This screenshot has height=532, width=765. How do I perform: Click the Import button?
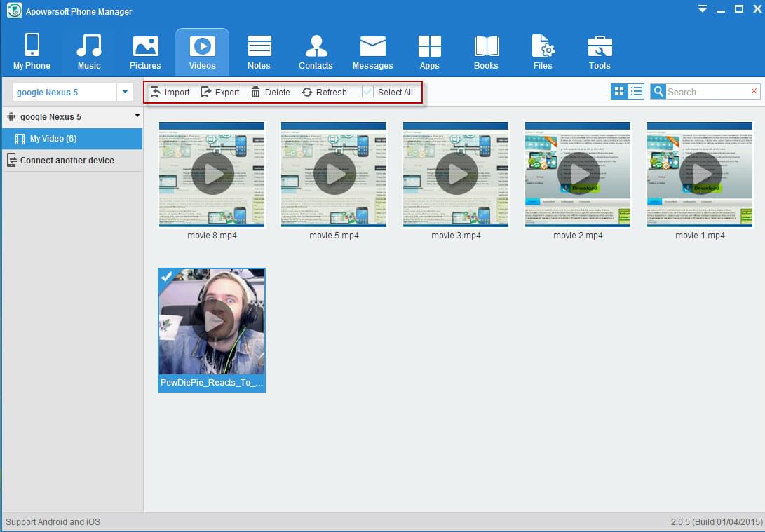click(x=170, y=92)
